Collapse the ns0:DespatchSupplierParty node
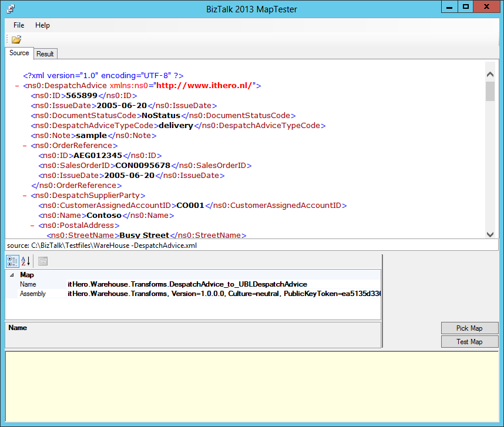The height and width of the screenshot is (427, 504). tap(25, 196)
